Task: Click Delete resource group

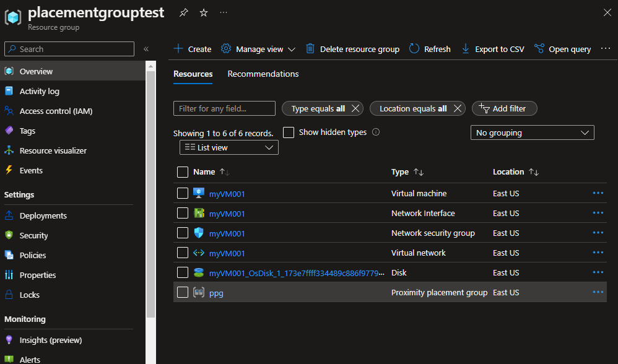Action: [353, 49]
